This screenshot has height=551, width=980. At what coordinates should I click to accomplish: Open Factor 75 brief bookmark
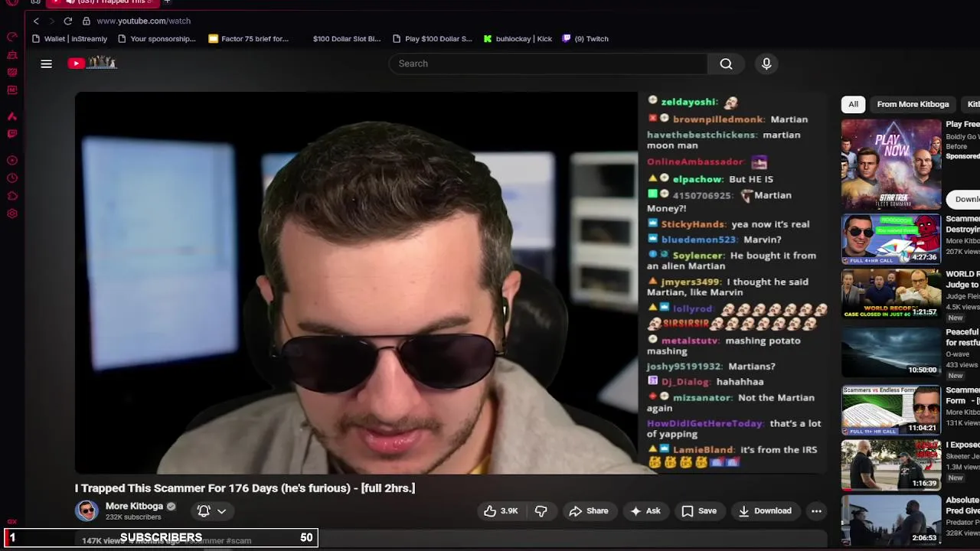(248, 38)
